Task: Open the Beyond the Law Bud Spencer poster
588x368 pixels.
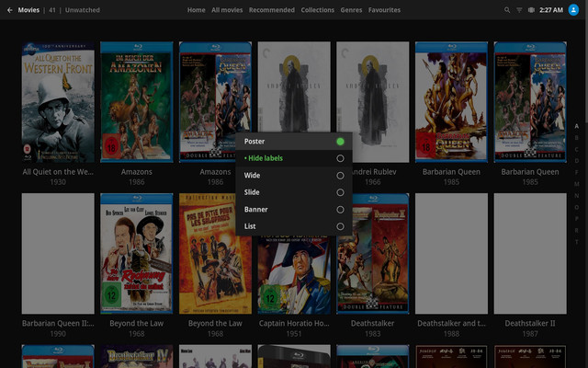Action: [x=137, y=254]
